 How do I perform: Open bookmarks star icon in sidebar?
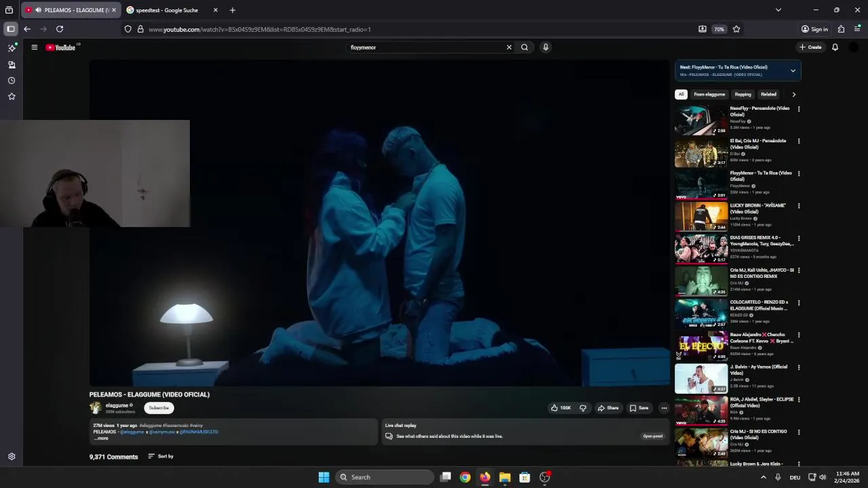12,96
